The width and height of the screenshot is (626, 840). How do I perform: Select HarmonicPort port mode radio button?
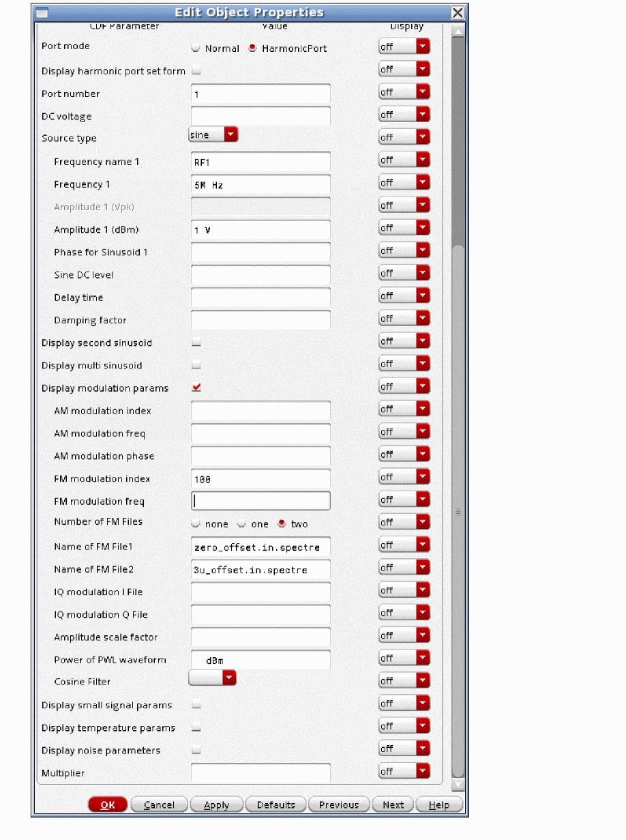click(252, 48)
